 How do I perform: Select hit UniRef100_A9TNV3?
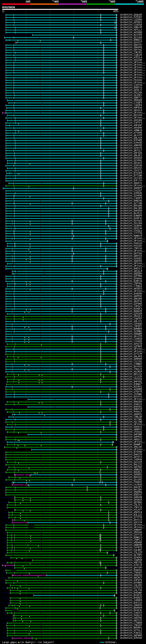tap(131, 22)
